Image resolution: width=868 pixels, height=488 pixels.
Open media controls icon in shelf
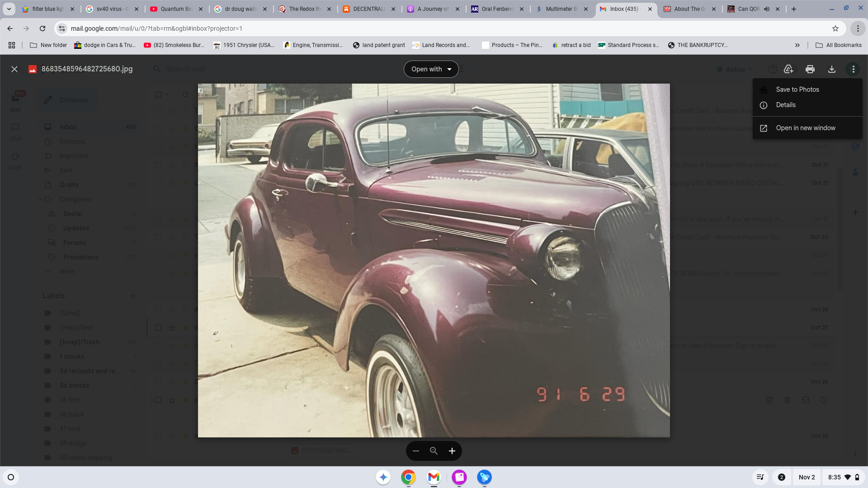pos(760,477)
